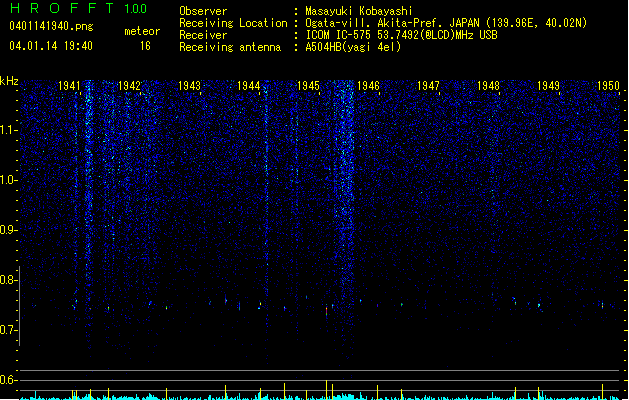Click the meteor count value 16
This screenshot has height=400, width=629.
click(x=145, y=46)
